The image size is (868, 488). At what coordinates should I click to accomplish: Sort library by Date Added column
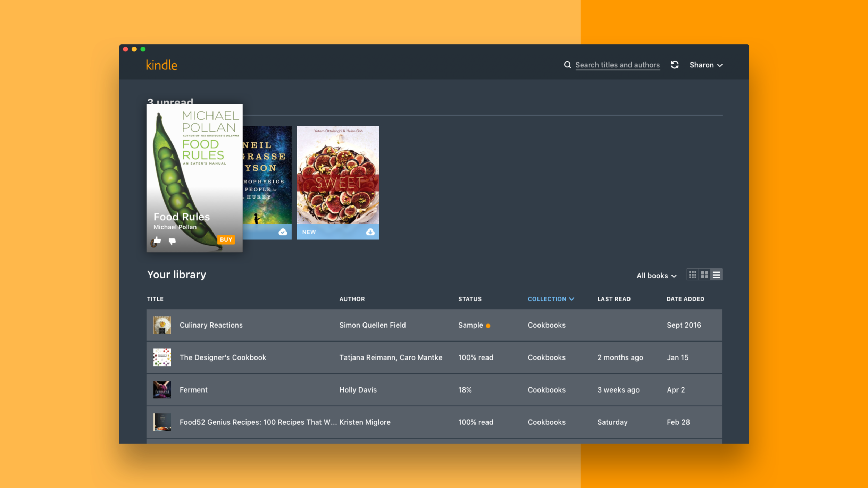tap(685, 299)
